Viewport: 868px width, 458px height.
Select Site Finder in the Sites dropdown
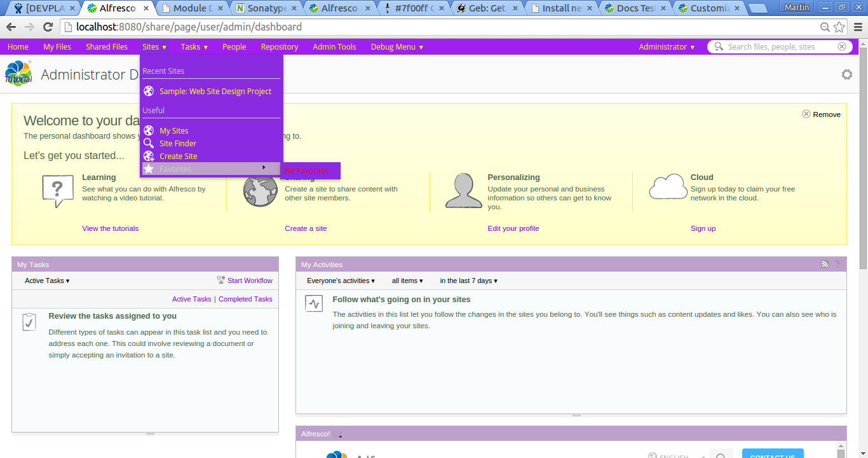point(178,143)
